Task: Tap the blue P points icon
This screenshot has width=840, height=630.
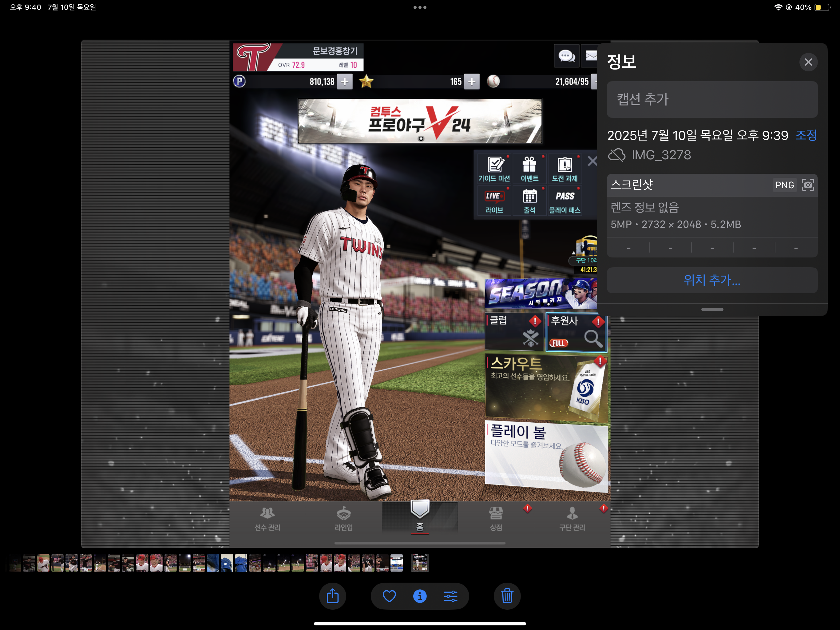Action: click(239, 81)
